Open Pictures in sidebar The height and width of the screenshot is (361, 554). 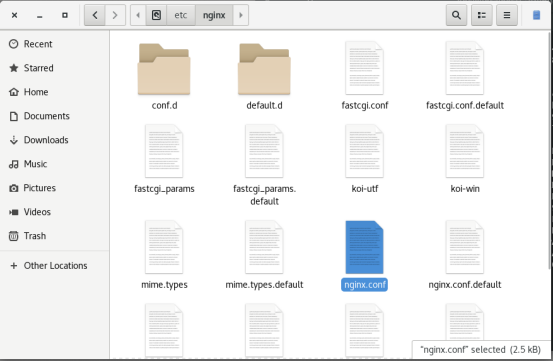pos(55,188)
